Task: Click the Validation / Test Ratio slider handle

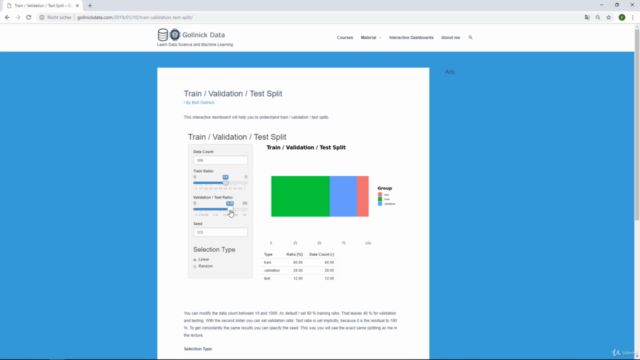Action: click(x=230, y=209)
